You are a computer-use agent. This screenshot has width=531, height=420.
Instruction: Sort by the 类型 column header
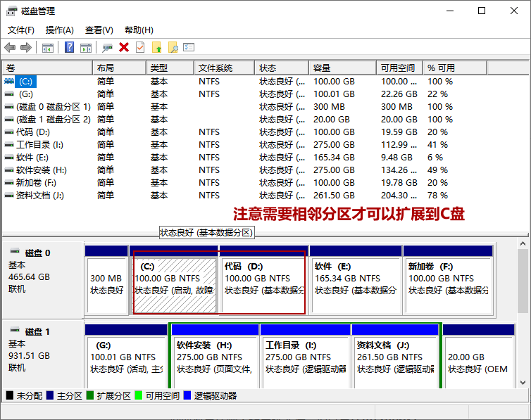[170, 68]
